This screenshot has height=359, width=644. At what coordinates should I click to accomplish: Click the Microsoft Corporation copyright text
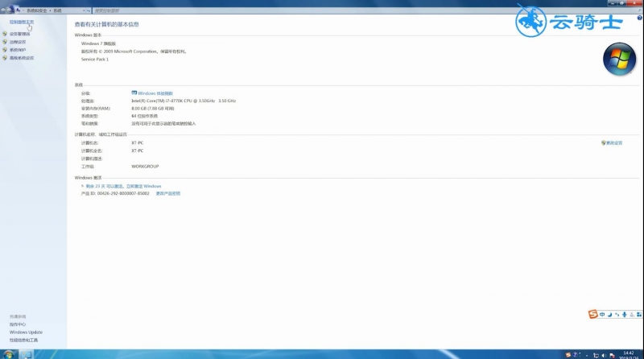[134, 52]
